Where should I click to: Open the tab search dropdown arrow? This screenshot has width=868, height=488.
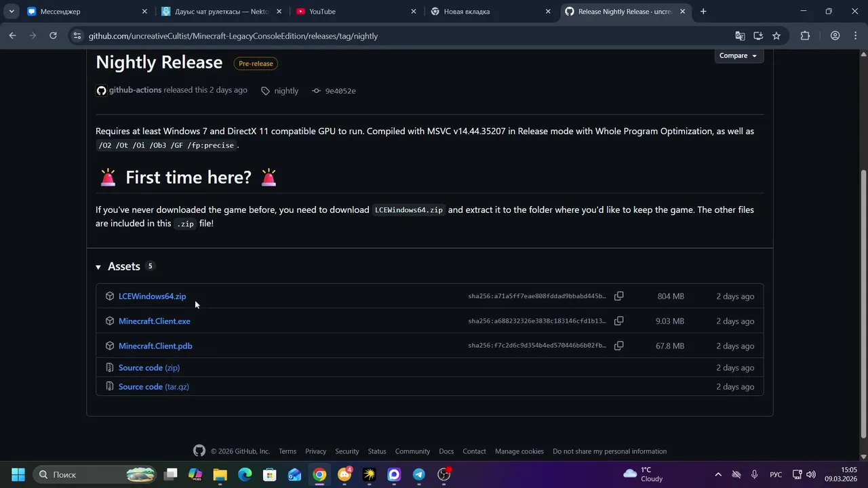pos(12,12)
